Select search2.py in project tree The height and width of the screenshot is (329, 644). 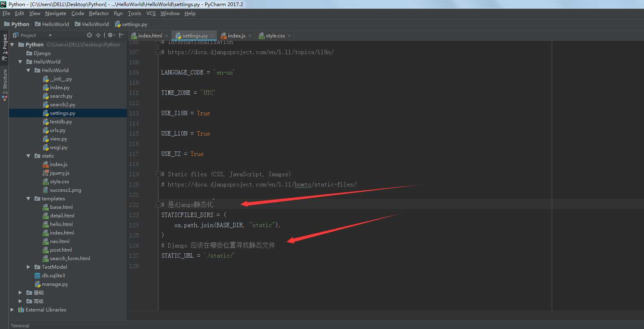click(x=59, y=105)
